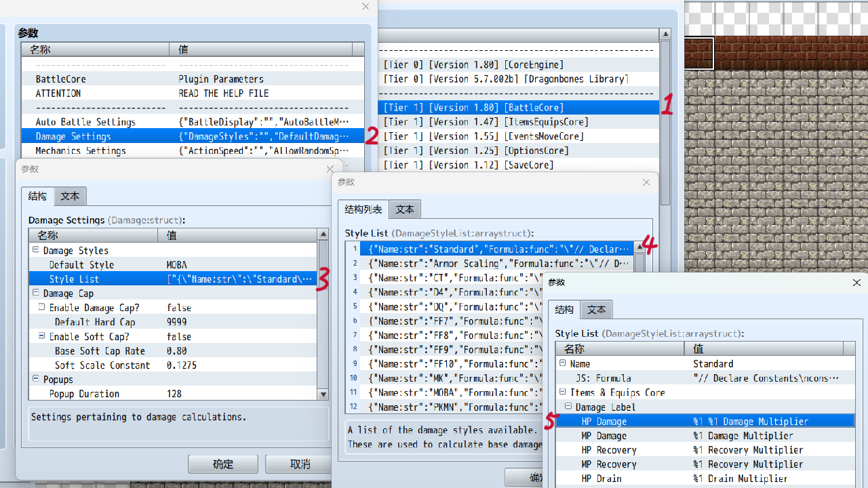Collapse Items & Equips Core node
This screenshot has height=488, width=868.
click(x=562, y=392)
